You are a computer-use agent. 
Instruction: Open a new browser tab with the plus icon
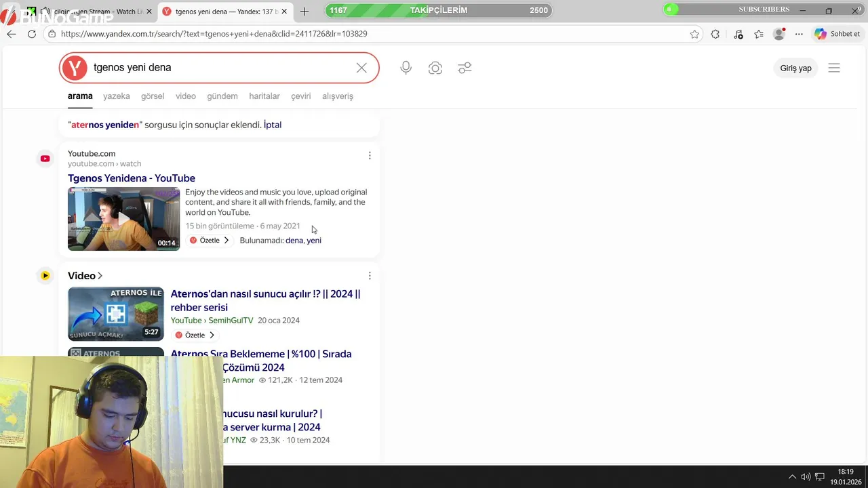pyautogui.click(x=304, y=12)
